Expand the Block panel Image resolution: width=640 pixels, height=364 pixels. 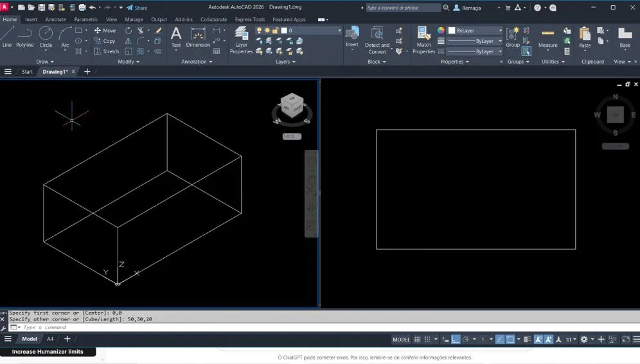(x=377, y=62)
